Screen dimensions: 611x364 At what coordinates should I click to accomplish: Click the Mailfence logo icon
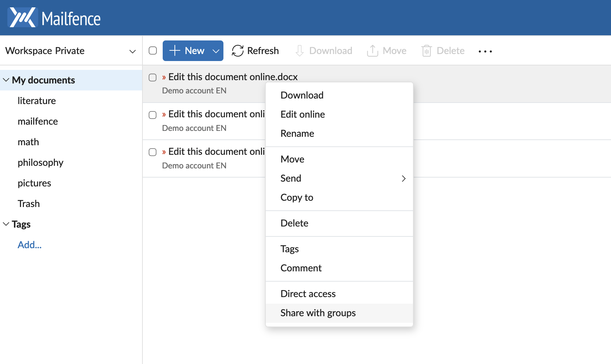(x=23, y=17)
